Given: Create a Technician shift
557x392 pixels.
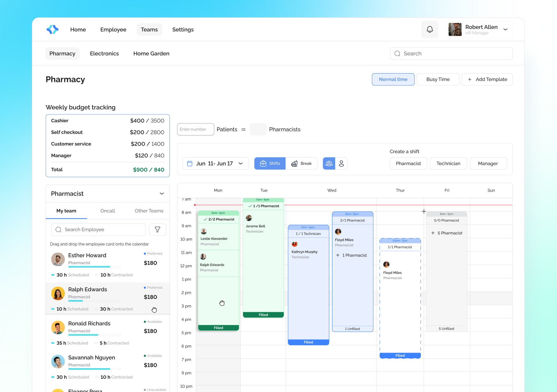Looking at the screenshot, I should pos(448,163).
